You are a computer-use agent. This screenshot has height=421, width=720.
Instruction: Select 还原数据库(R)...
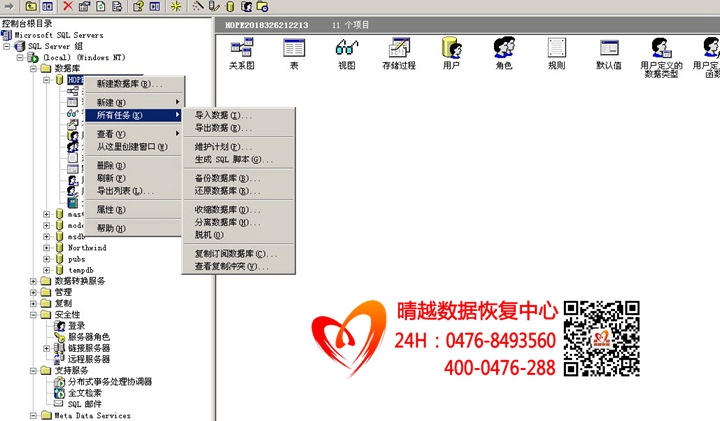click(238, 191)
